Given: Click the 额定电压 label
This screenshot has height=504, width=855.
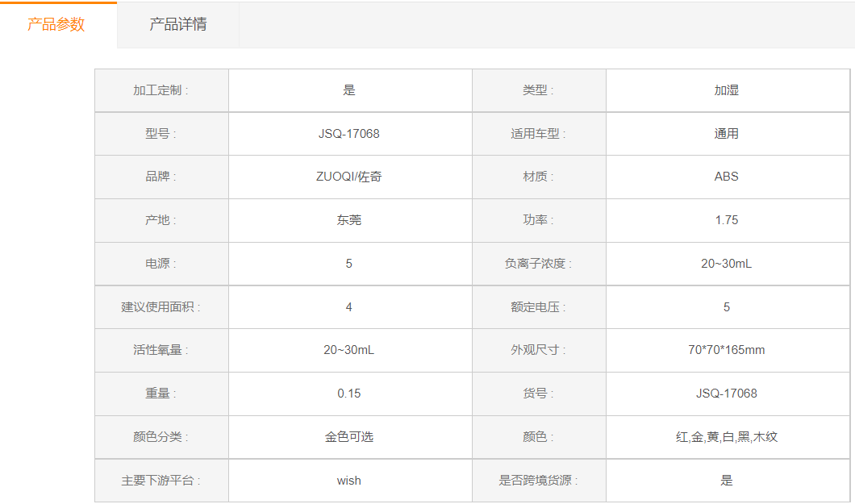Looking at the screenshot, I should click(539, 307).
